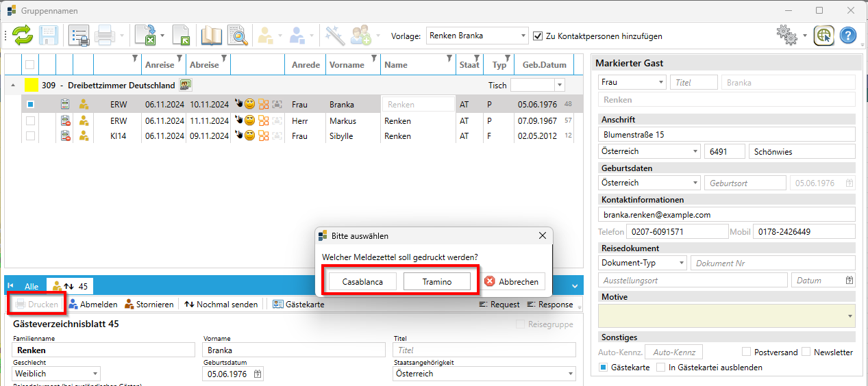Open the guest book icon in toolbar
Image resolution: width=868 pixels, height=386 pixels.
211,36
